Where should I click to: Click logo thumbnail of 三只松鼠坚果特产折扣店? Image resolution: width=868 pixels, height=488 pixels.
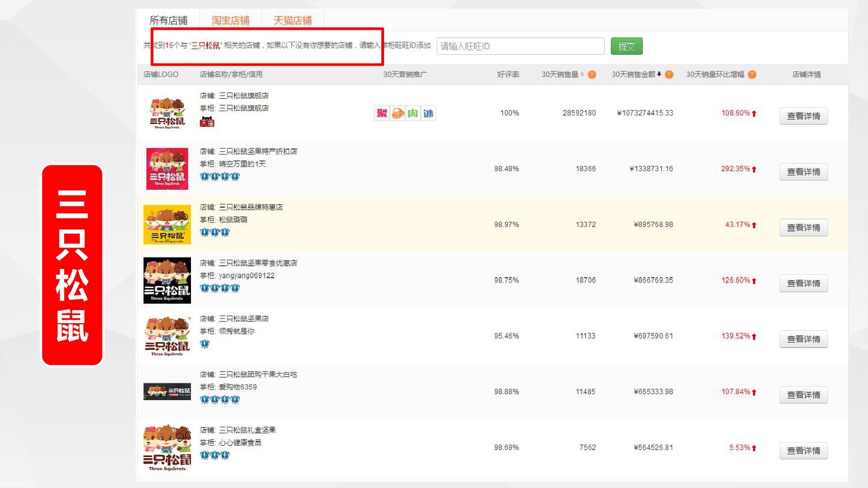(167, 169)
